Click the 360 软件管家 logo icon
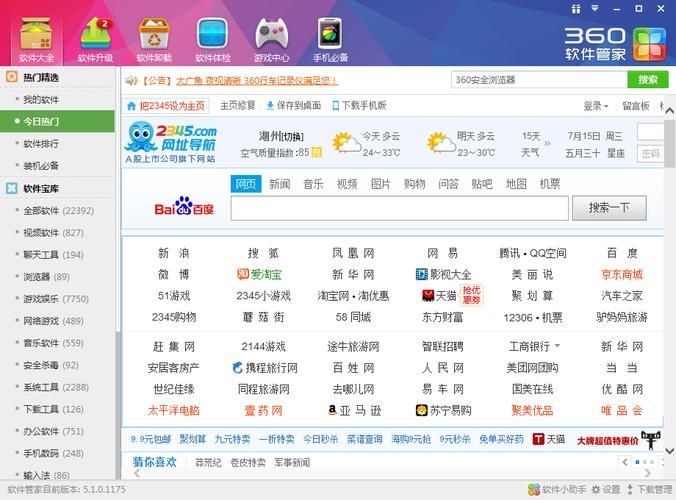676x500 pixels. 649,44
